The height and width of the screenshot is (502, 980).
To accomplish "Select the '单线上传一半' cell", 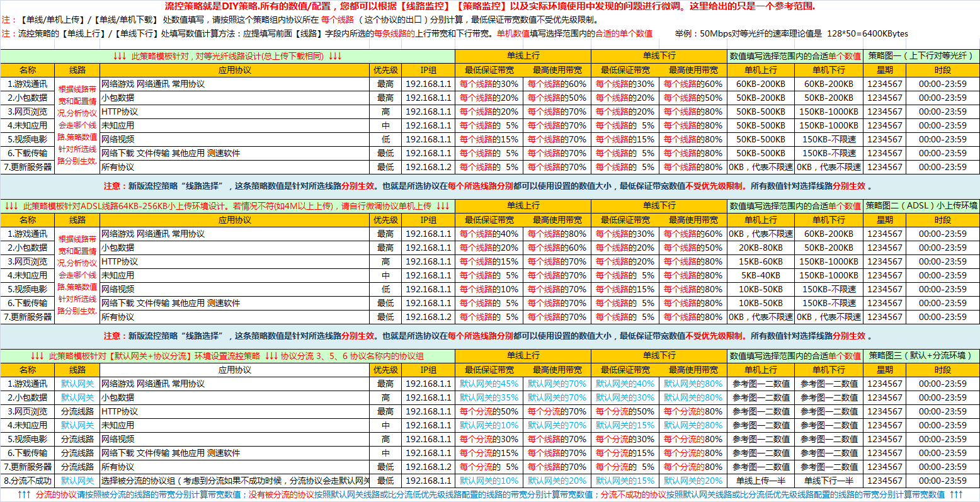I will [761, 481].
